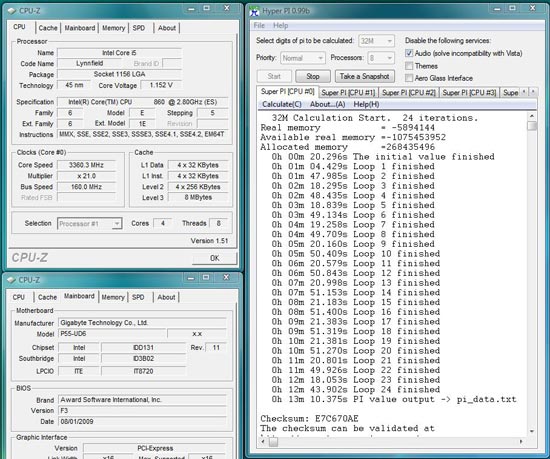Click scroll up arrow of Super PI log
Image resolution: width=550 pixels, height=459 pixels.
pyautogui.click(x=532, y=116)
